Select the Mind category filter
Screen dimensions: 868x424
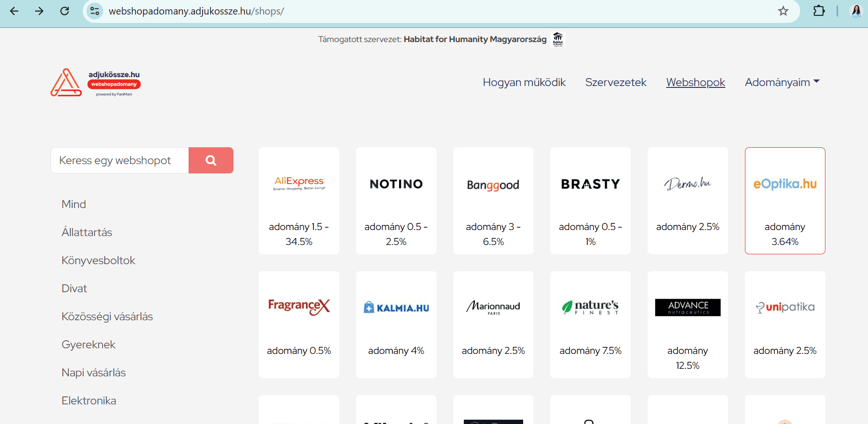(74, 204)
